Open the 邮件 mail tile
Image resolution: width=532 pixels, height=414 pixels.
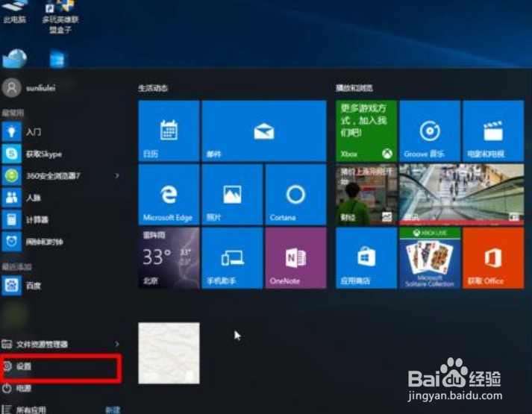(264, 131)
